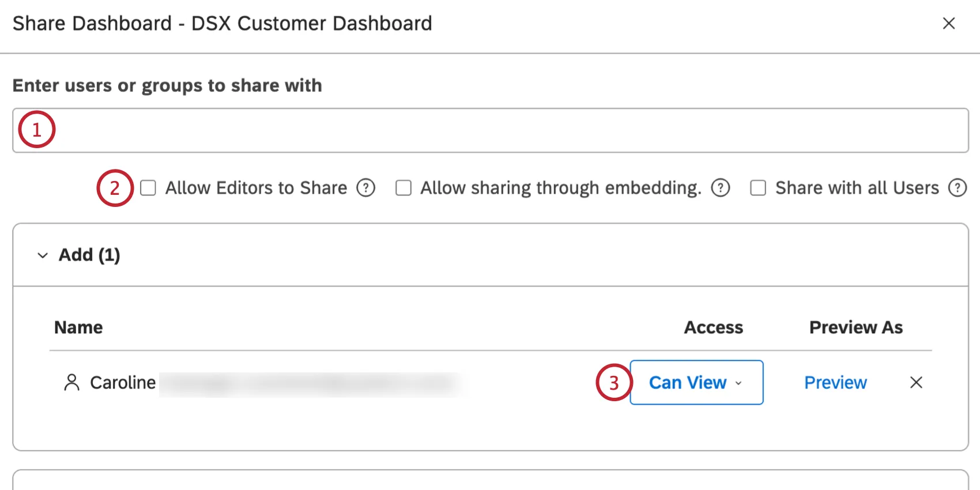Click help icon next to embedding option
The height and width of the screenshot is (490, 980).
(x=720, y=188)
